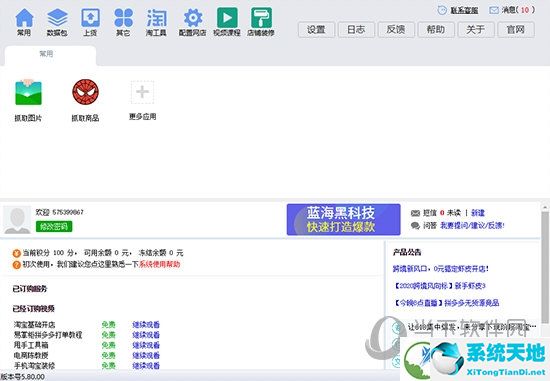Click the 产品公告 heading
This screenshot has height=381, width=550.
point(407,252)
